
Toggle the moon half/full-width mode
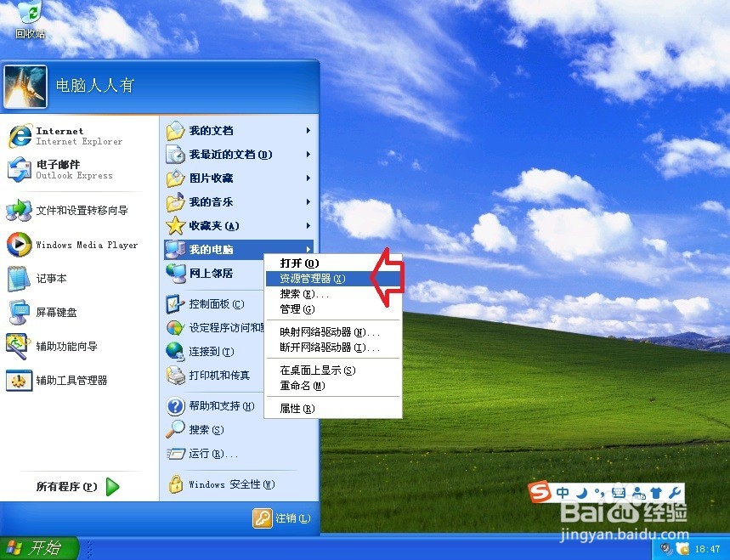581,493
